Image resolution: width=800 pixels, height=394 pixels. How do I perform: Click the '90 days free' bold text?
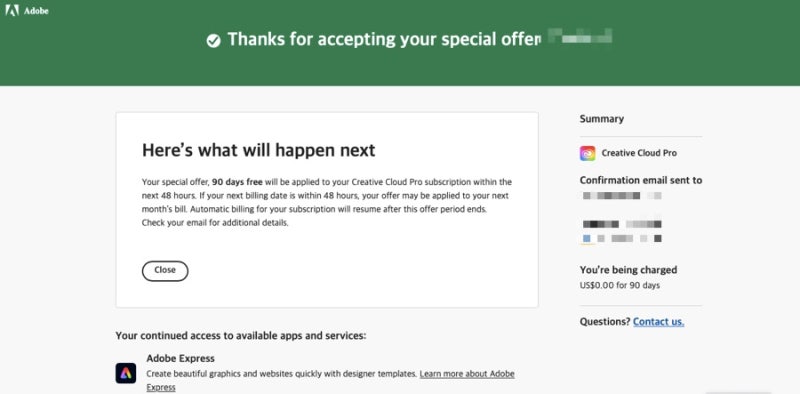pos(237,182)
